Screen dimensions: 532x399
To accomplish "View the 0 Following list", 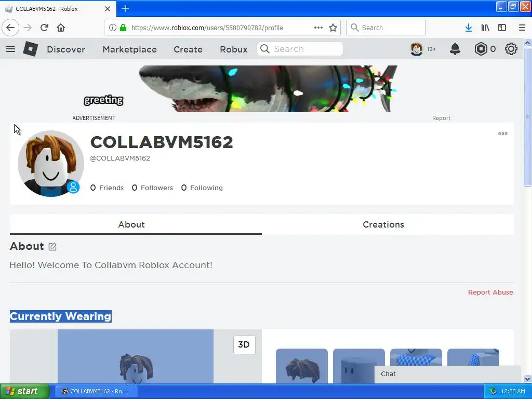I will tap(202, 188).
